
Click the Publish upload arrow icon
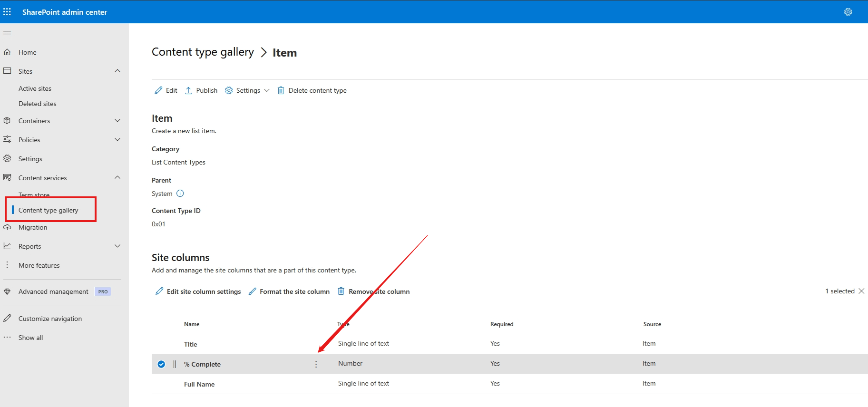click(188, 90)
